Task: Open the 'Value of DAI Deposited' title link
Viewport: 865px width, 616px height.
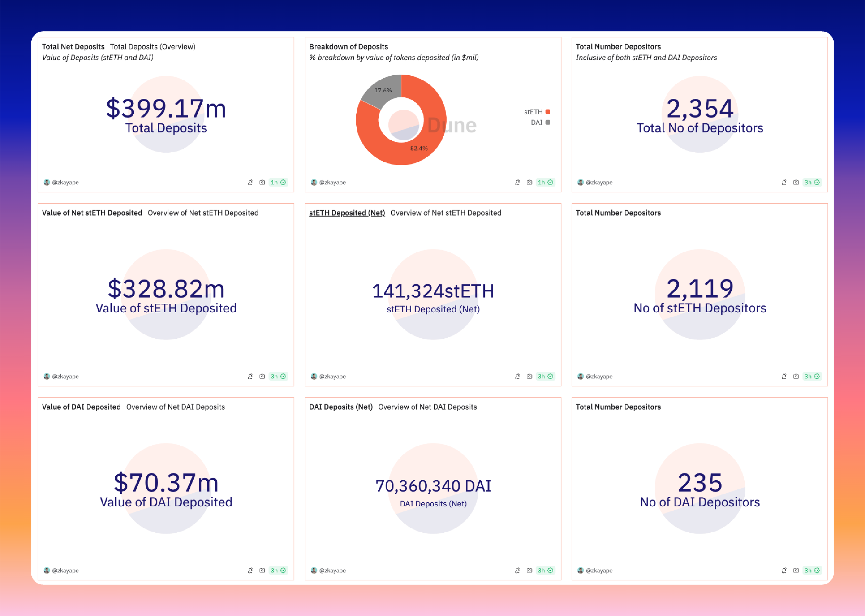Action: [x=81, y=407]
